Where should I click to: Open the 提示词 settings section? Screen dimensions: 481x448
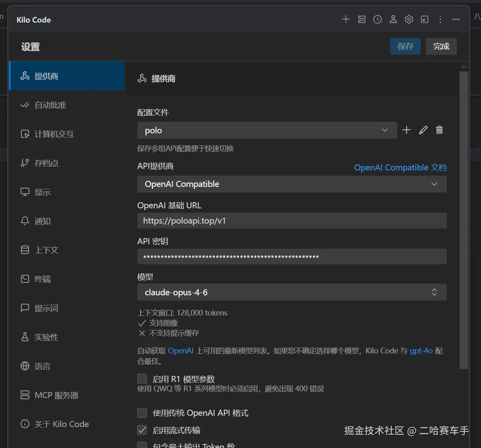67,308
